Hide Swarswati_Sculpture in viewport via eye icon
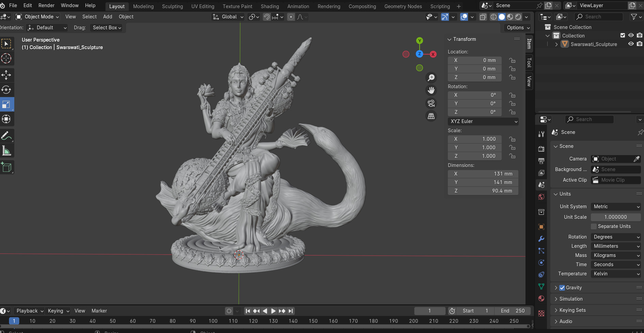Image resolution: width=644 pixels, height=333 pixels. click(x=631, y=44)
